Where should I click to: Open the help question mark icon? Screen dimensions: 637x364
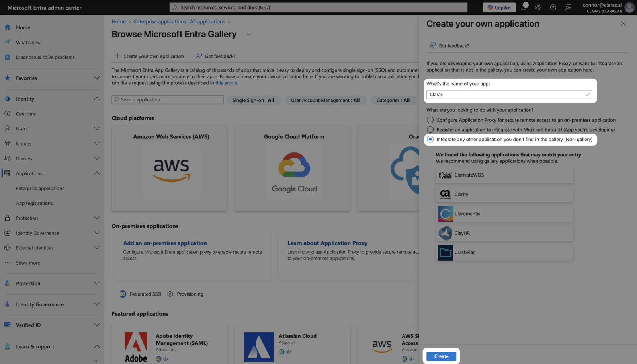tap(553, 7)
